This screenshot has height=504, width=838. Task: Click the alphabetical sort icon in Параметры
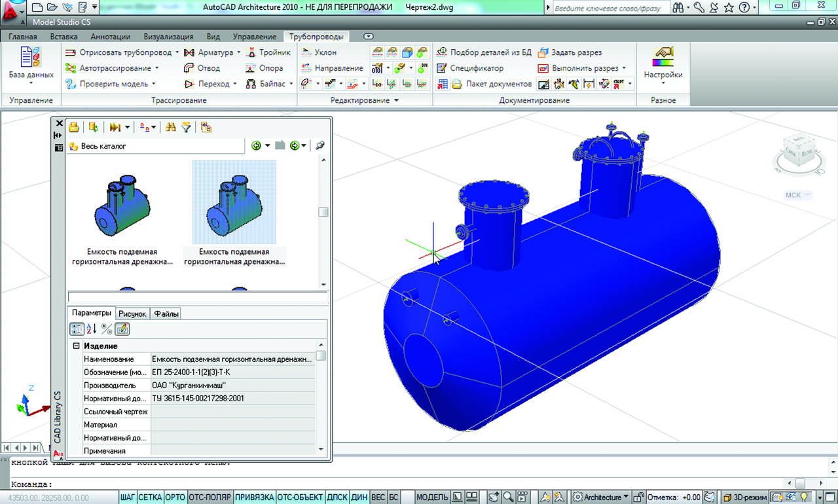(x=92, y=329)
